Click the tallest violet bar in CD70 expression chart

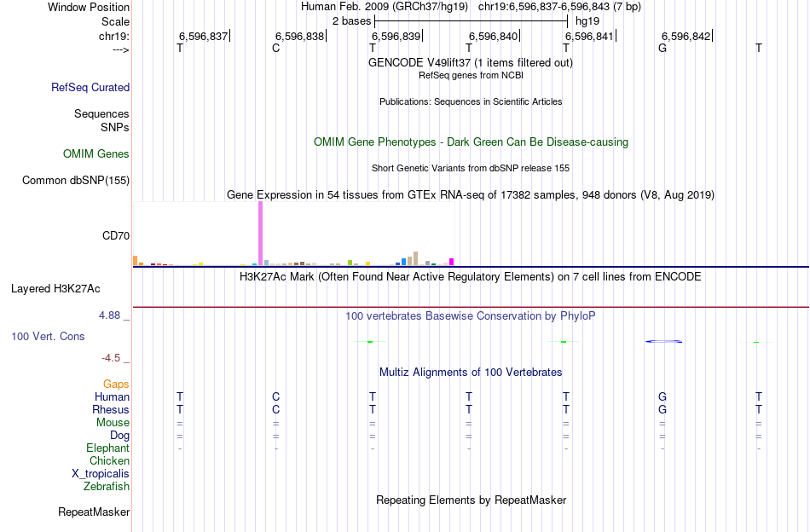(260, 234)
